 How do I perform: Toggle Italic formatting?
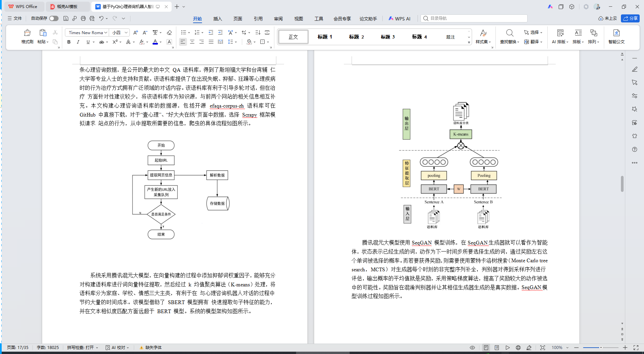click(x=78, y=42)
